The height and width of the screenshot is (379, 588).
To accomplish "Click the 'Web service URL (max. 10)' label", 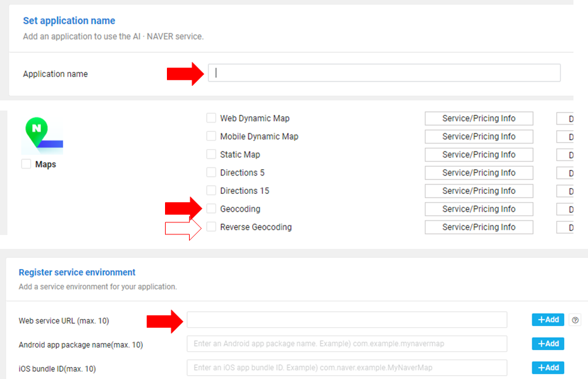I will click(64, 321).
